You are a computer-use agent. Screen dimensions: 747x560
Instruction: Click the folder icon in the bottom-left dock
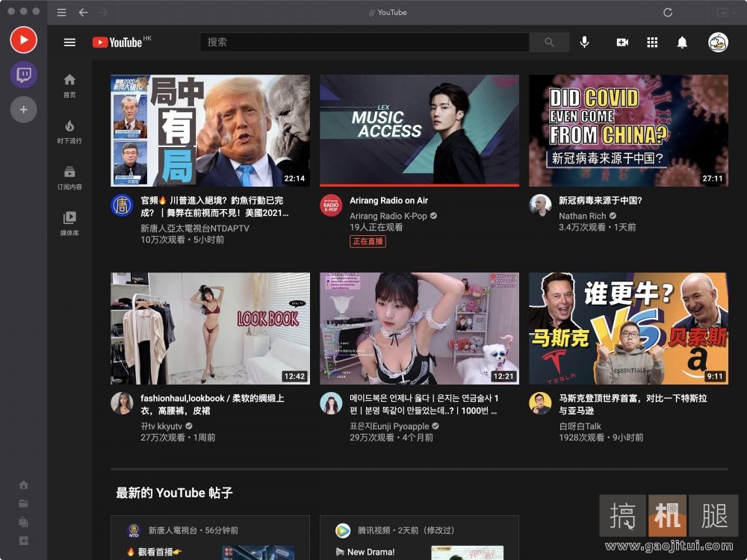23,503
